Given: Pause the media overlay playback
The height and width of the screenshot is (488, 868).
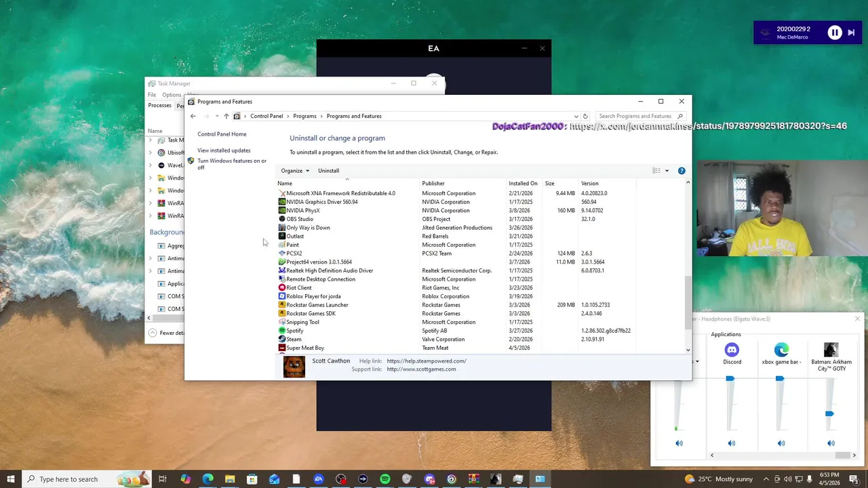Looking at the screenshot, I should [835, 33].
